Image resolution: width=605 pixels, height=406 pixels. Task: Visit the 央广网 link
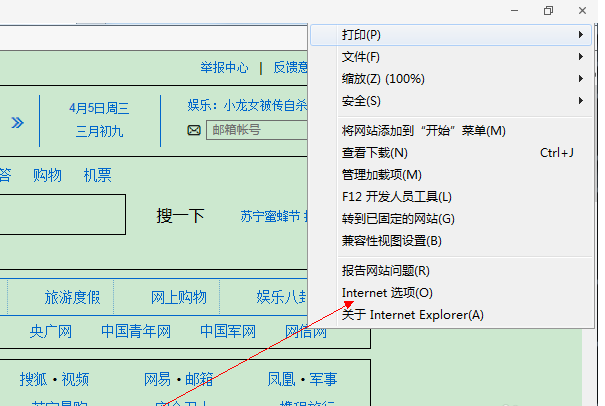click(51, 332)
